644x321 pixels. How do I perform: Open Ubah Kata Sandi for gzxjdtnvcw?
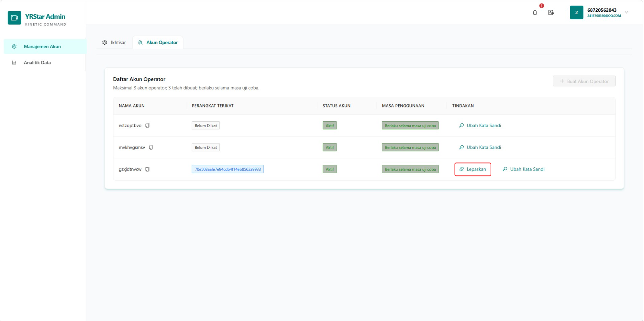[524, 169]
